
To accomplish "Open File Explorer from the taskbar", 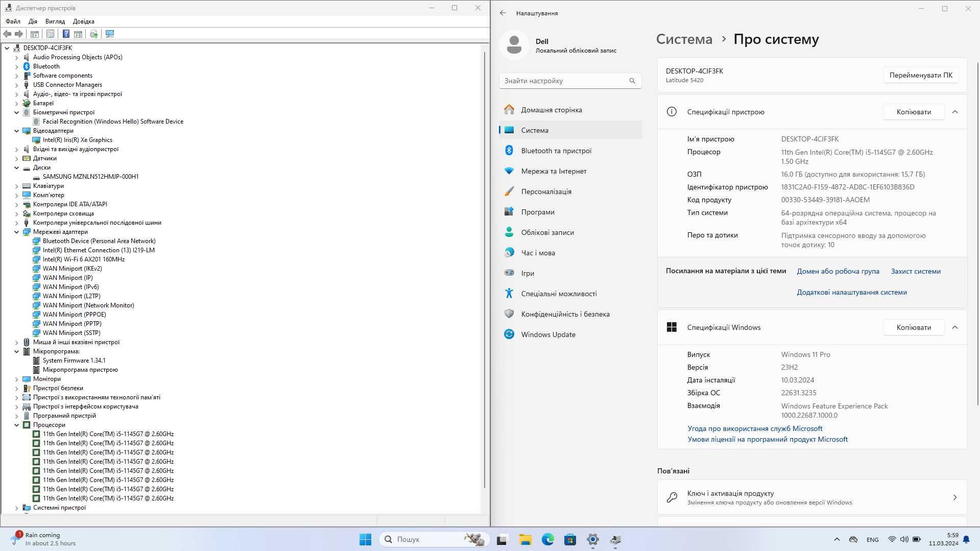I will 525,539.
